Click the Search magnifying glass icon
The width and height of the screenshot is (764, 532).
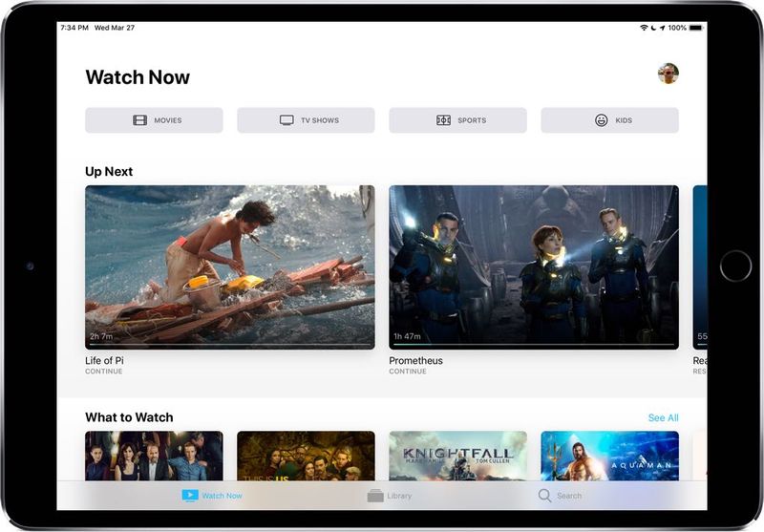[x=544, y=496]
